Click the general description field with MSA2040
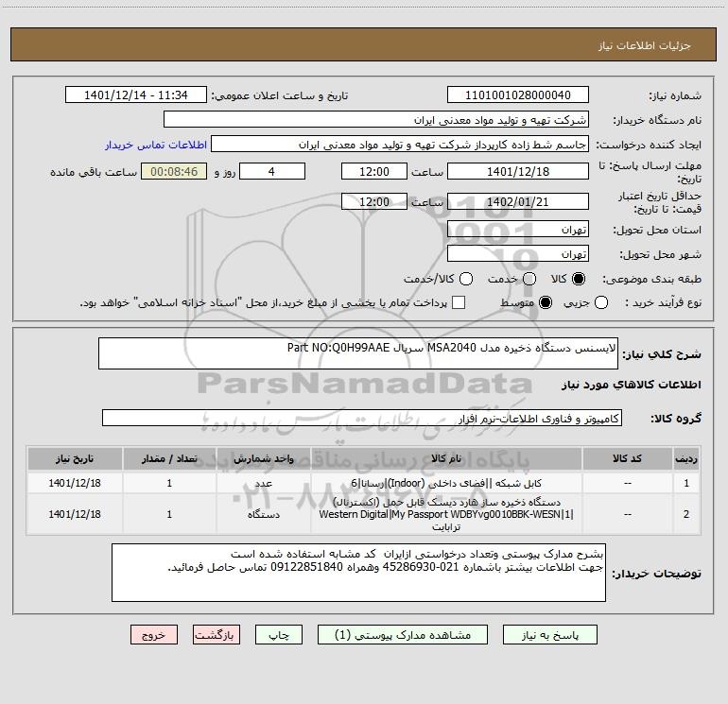The height and width of the screenshot is (704, 728). (x=358, y=353)
